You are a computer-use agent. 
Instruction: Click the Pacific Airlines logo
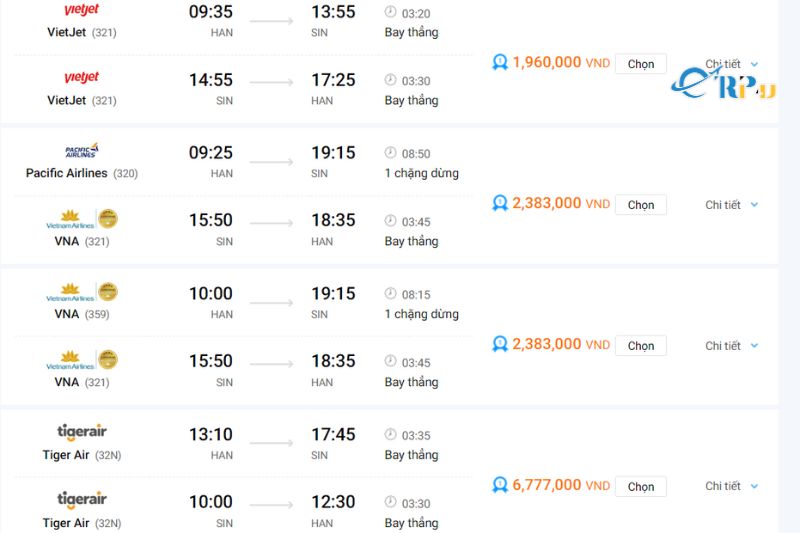81,151
